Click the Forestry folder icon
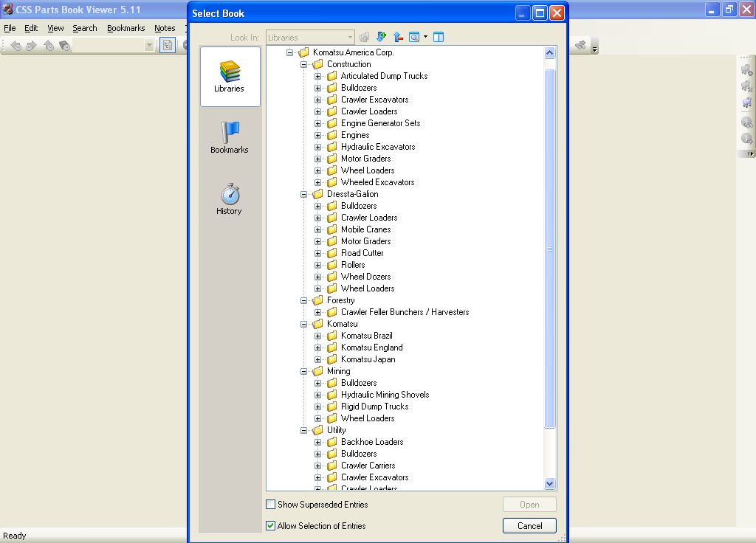The image size is (756, 543). [x=317, y=300]
